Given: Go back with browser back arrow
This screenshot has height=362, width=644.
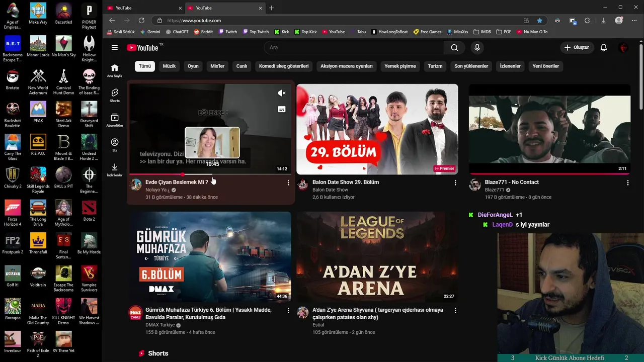Looking at the screenshot, I should coord(112,21).
